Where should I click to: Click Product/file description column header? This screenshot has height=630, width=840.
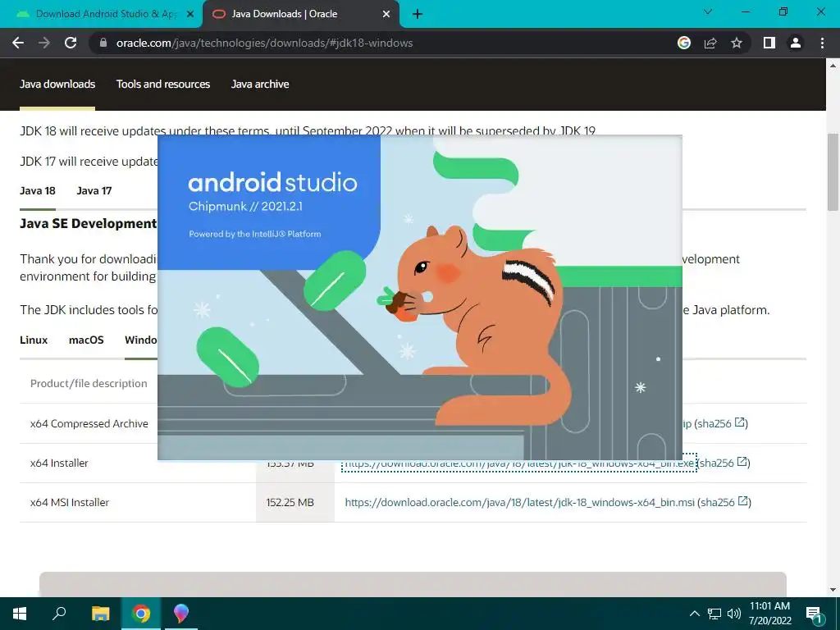click(89, 384)
